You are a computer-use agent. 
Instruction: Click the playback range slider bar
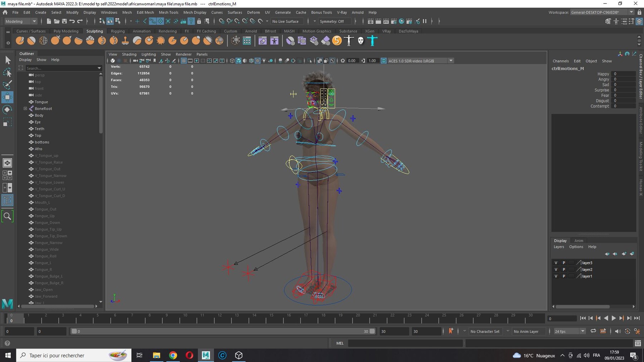[223, 331]
